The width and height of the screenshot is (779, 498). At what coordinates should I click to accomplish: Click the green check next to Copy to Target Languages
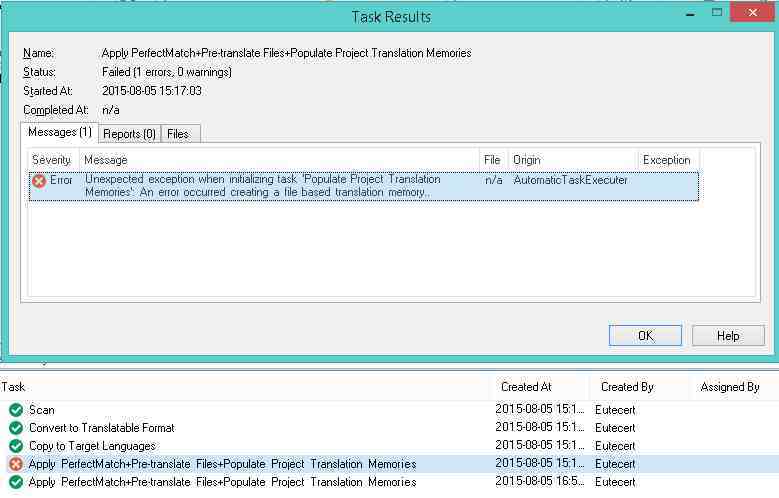pyautogui.click(x=15, y=446)
